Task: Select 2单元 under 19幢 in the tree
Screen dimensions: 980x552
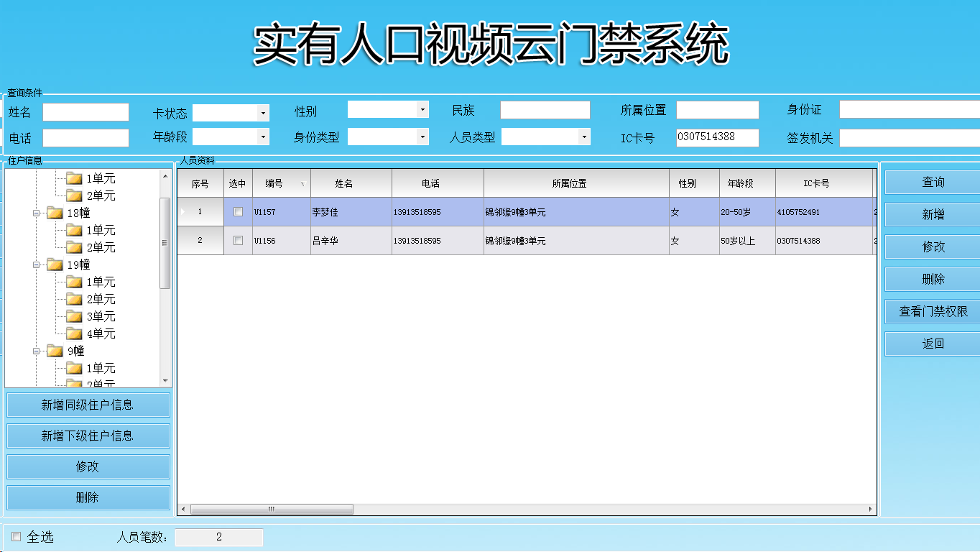Action: (101, 299)
